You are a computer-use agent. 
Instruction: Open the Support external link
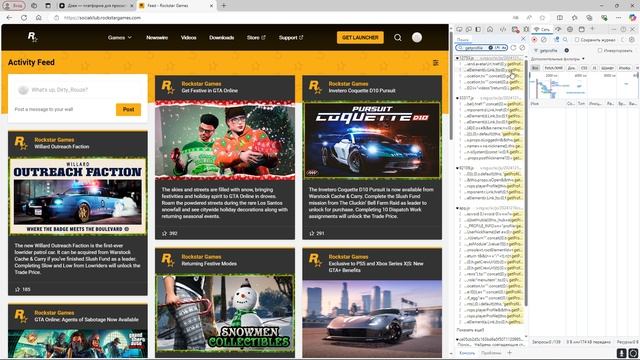coord(291,38)
